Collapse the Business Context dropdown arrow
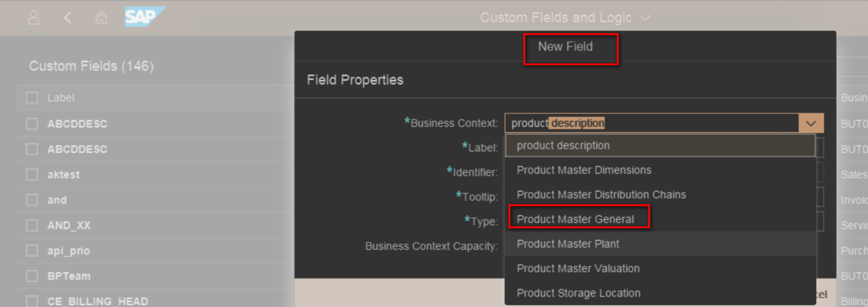The height and width of the screenshot is (307, 868). click(811, 123)
